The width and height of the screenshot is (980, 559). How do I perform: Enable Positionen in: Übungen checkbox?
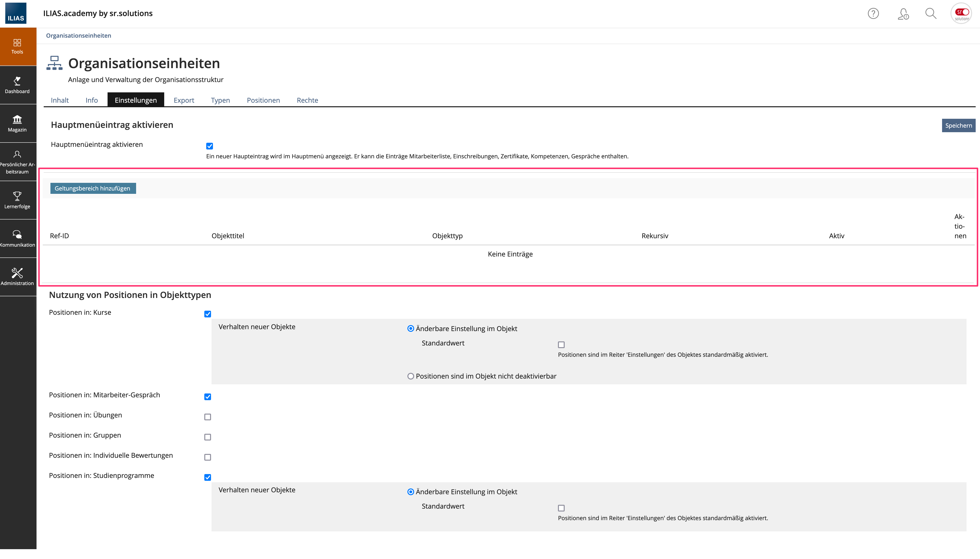(x=207, y=417)
